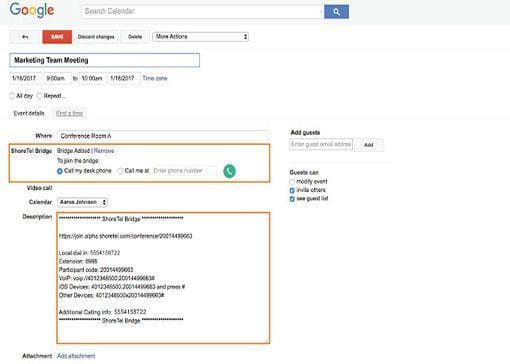Click the Add guest button
Viewport: 510px width, 364px height.
369,145
